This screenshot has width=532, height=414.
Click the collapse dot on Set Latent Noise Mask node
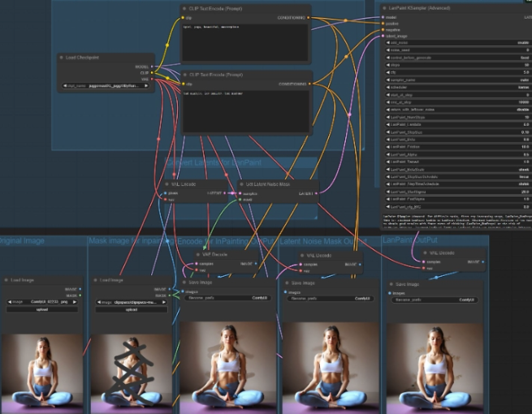[x=241, y=184]
